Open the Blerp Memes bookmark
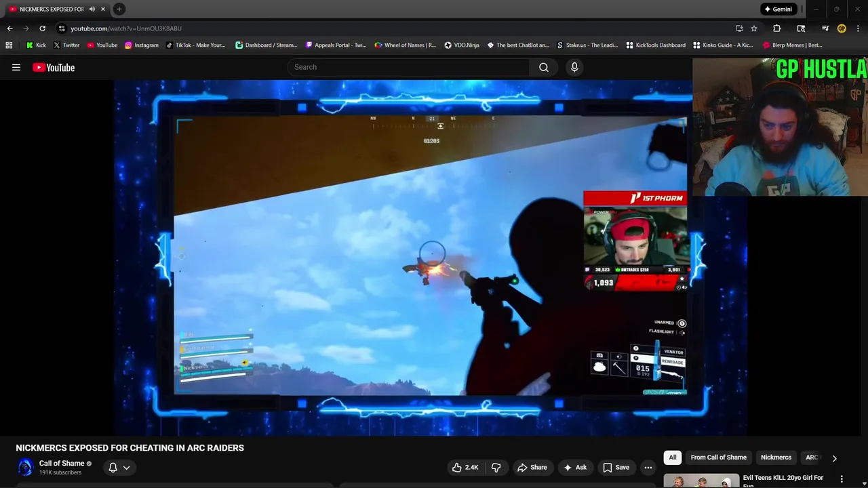The image size is (868, 488). click(793, 45)
